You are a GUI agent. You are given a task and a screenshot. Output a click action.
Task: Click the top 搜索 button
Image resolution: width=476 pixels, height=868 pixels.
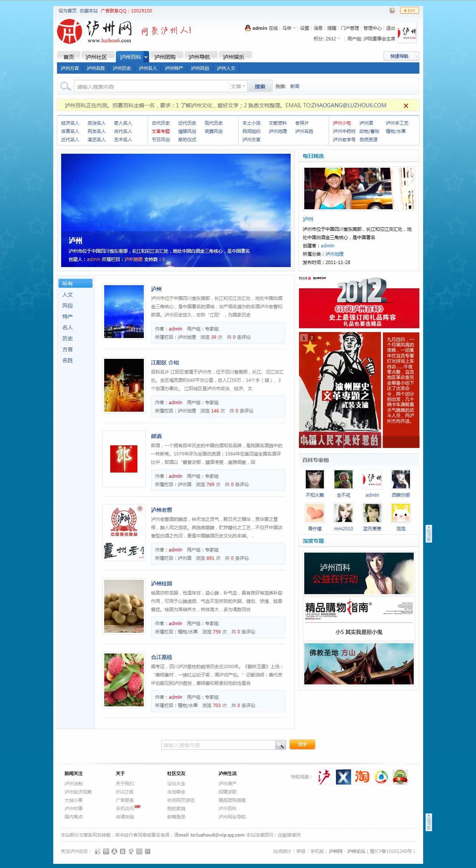[x=260, y=86]
